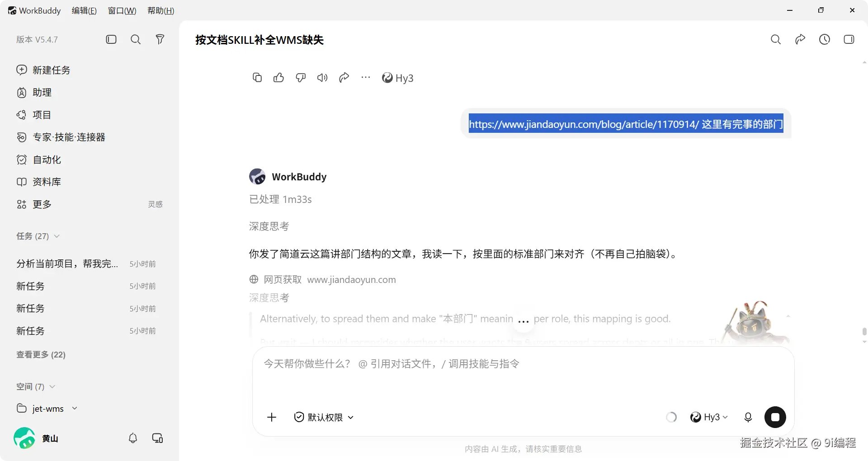868x461 pixels.
Task: Click the ellipsis button over thinking text
Action: click(524, 321)
